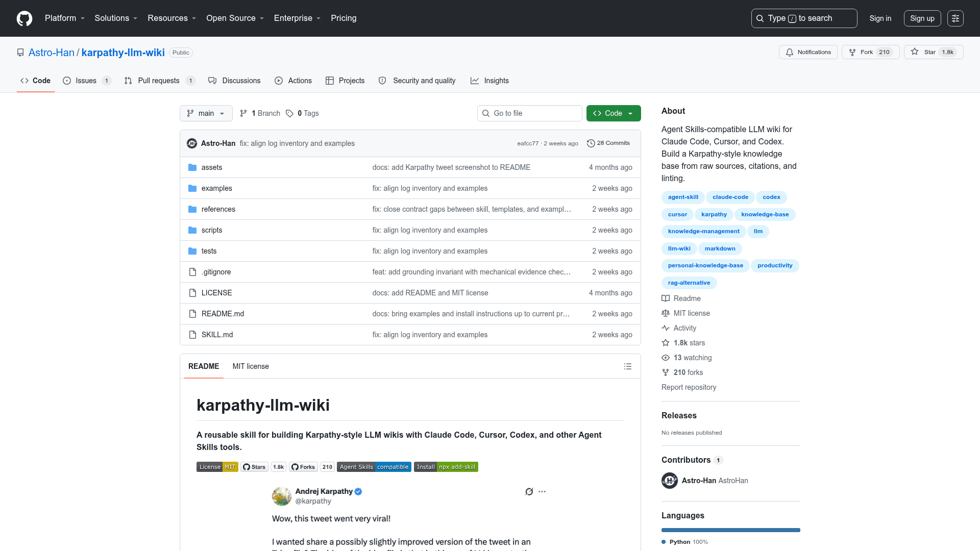Click the scale icon beside MIT license
The width and height of the screenshot is (980, 551).
(x=666, y=313)
